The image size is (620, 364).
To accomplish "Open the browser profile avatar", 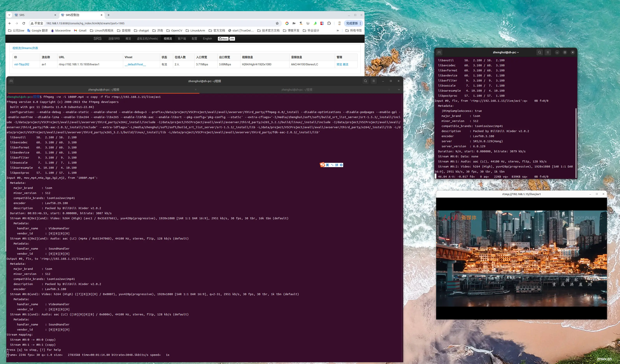I will (339, 23).
